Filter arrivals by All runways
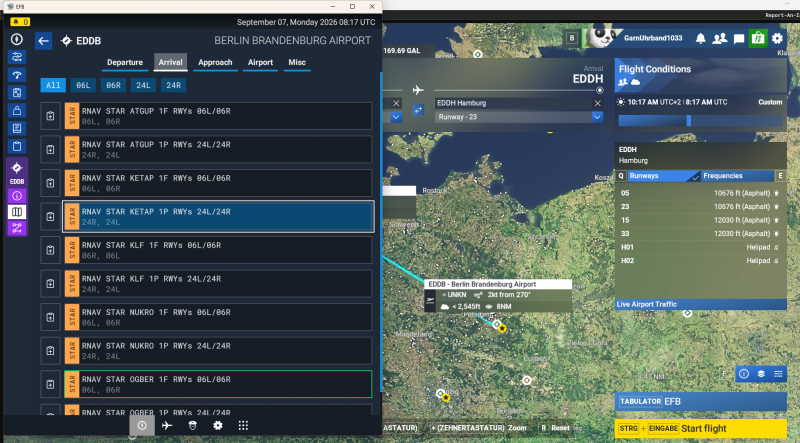Viewport: 800px width, 443px height. [x=53, y=85]
